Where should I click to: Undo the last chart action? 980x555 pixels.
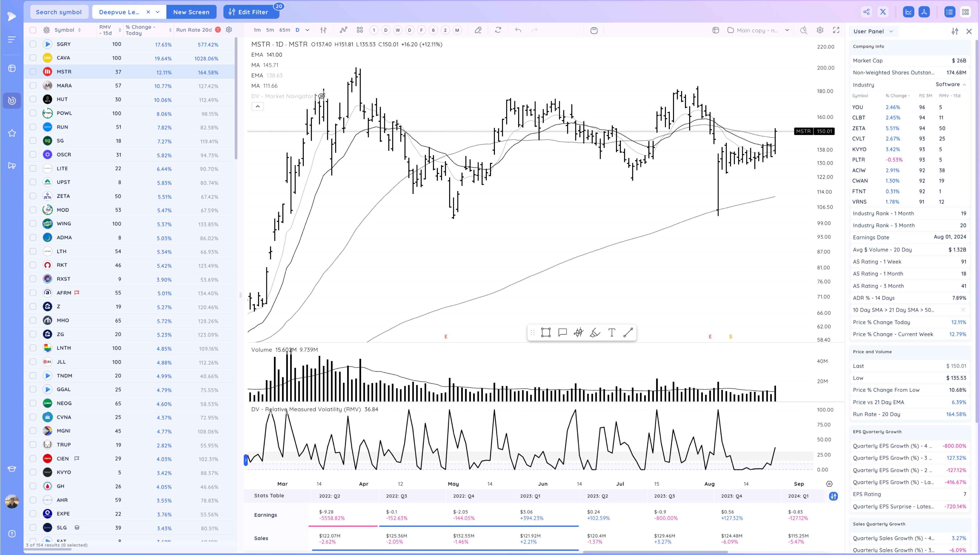518,30
